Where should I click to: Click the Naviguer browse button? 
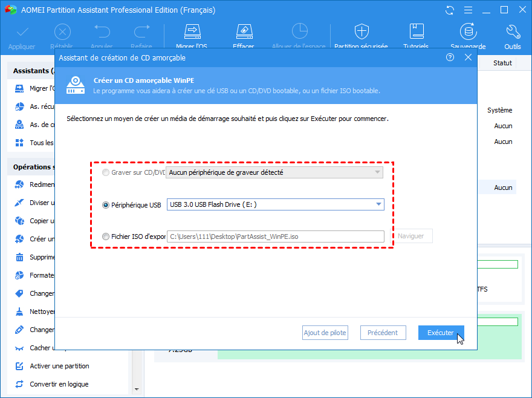[x=411, y=236]
